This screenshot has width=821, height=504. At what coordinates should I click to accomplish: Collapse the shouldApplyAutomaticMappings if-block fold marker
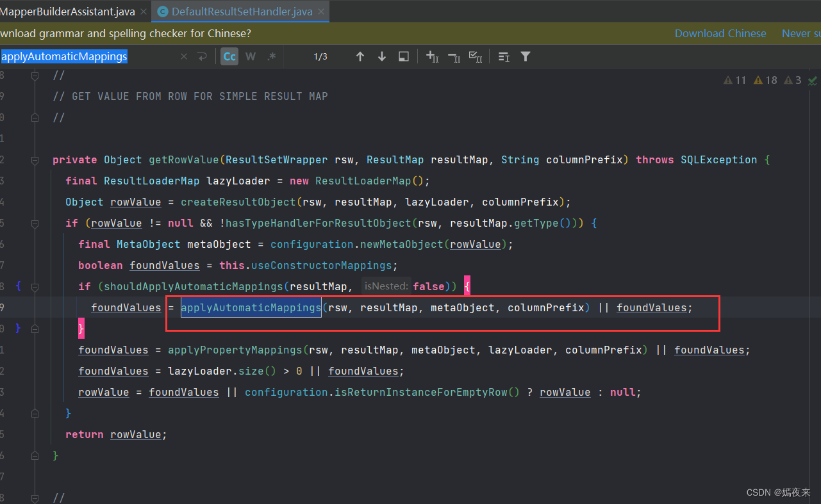pos(35,286)
